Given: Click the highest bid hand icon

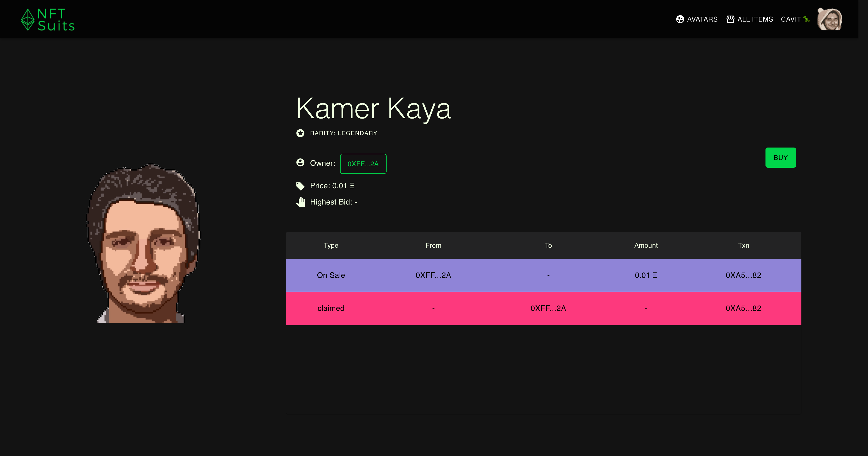Looking at the screenshot, I should click(300, 202).
